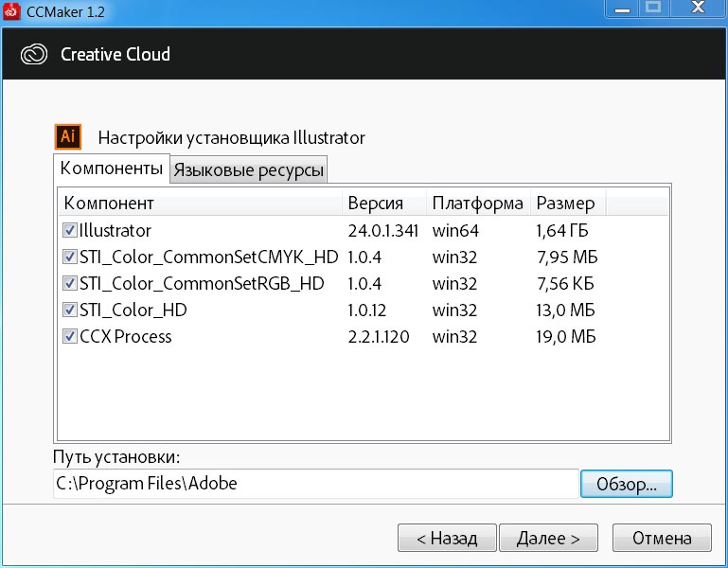Click the Обзор... browse button
The image size is (728, 568).
click(x=626, y=484)
